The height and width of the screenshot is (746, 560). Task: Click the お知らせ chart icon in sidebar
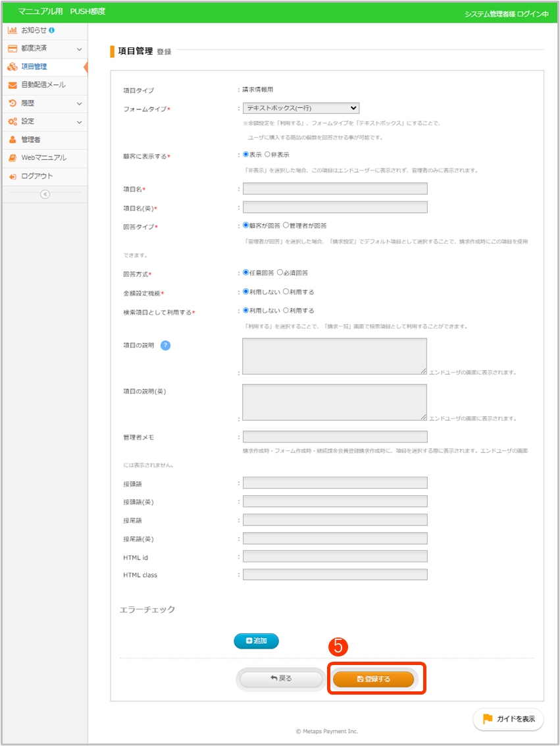(x=13, y=30)
